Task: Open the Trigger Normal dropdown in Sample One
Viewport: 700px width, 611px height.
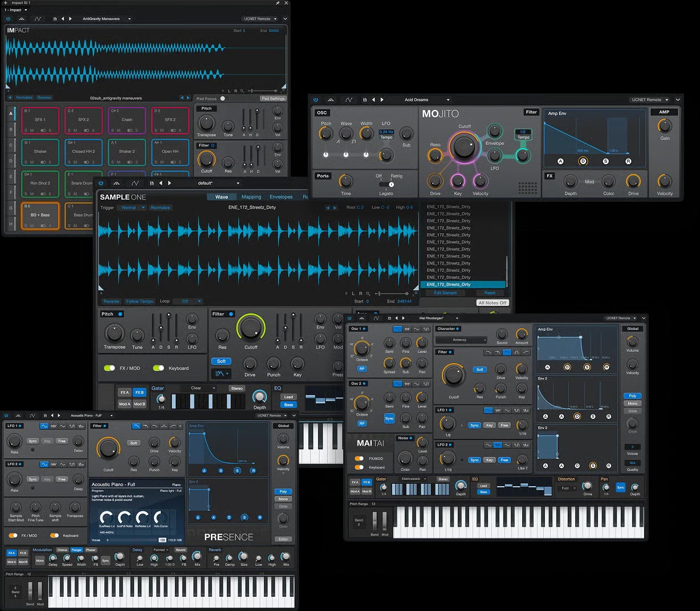Action: (132, 207)
